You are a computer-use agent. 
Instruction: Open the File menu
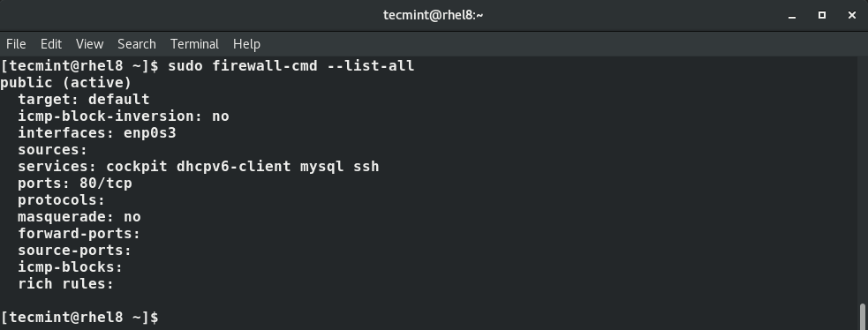(16, 43)
